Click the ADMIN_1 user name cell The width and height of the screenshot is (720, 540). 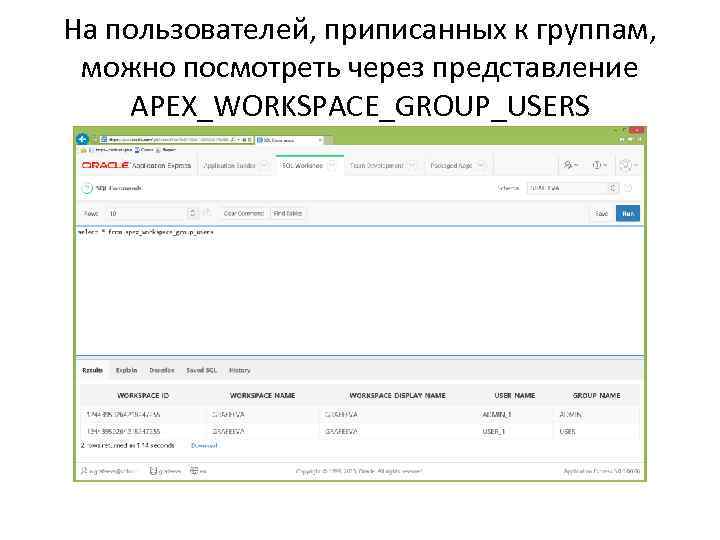pos(497,415)
